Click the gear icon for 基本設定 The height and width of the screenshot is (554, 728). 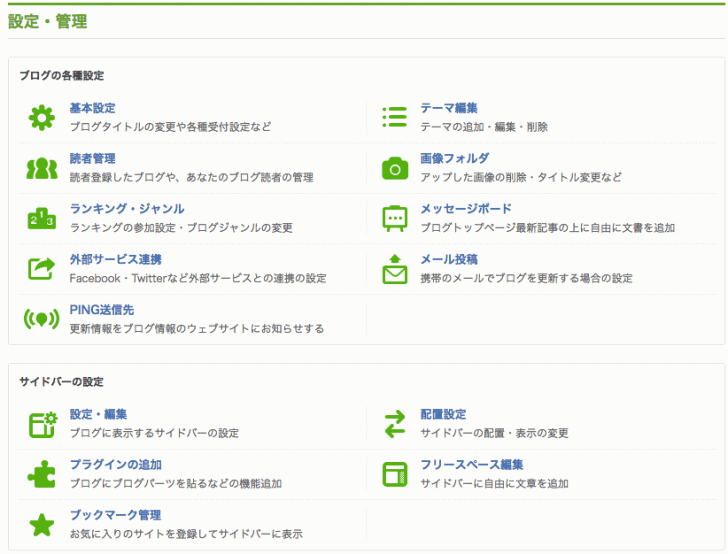pyautogui.click(x=41, y=118)
